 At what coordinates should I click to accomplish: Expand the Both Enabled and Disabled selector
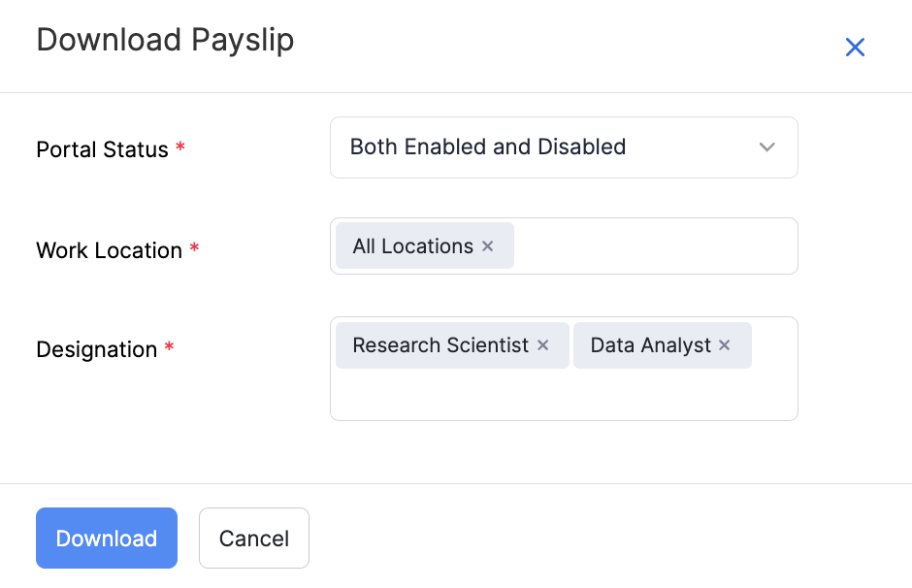tap(564, 147)
